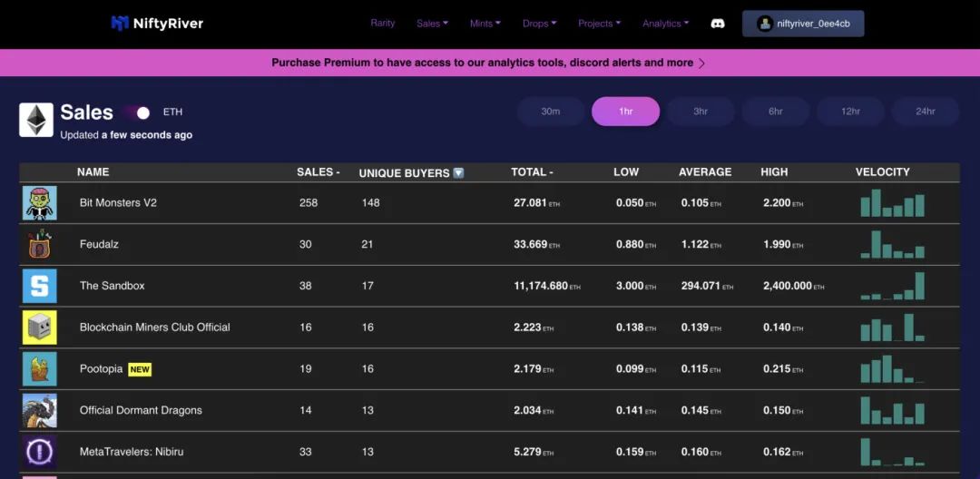980x479 pixels.
Task: Open Blockchain Miners Club Official name
Action: tap(154, 327)
